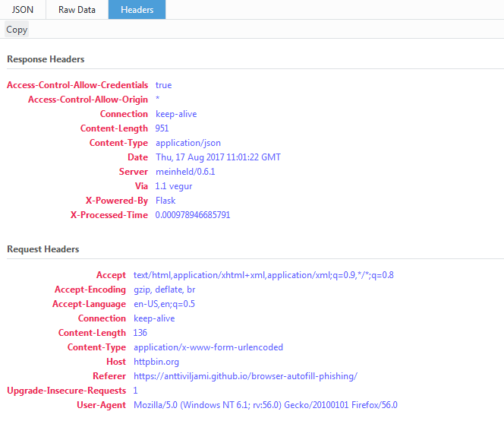504x421 pixels.
Task: Click the User-Agent header name
Action: 101,405
